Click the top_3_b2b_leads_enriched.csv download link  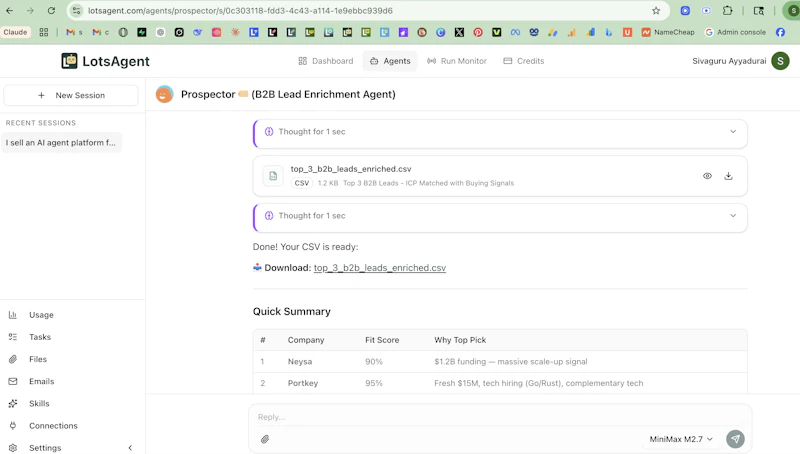pyautogui.click(x=380, y=268)
